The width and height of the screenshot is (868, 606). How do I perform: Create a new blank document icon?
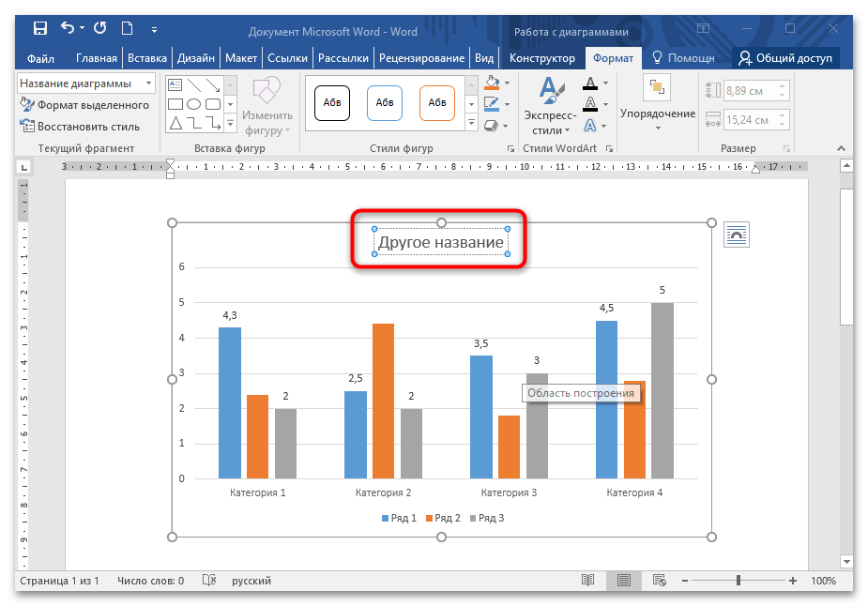coord(128,28)
